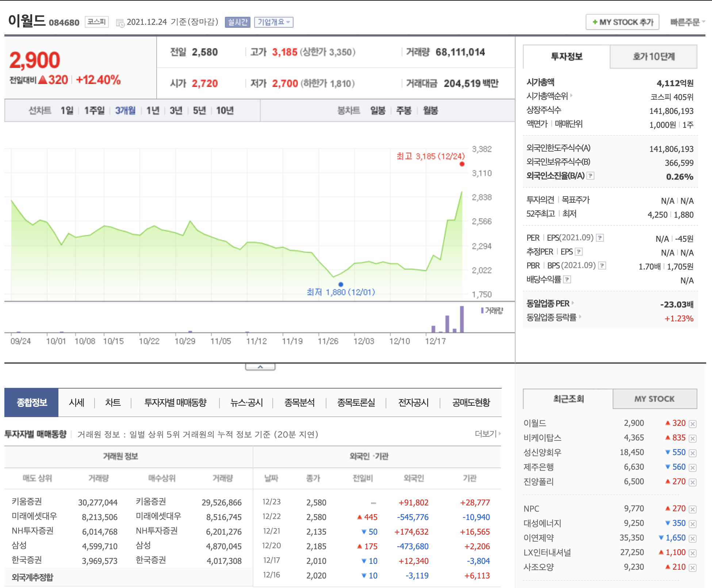Click help icon beside 배당수익률
Screen dimensions: 712x588
point(567,280)
